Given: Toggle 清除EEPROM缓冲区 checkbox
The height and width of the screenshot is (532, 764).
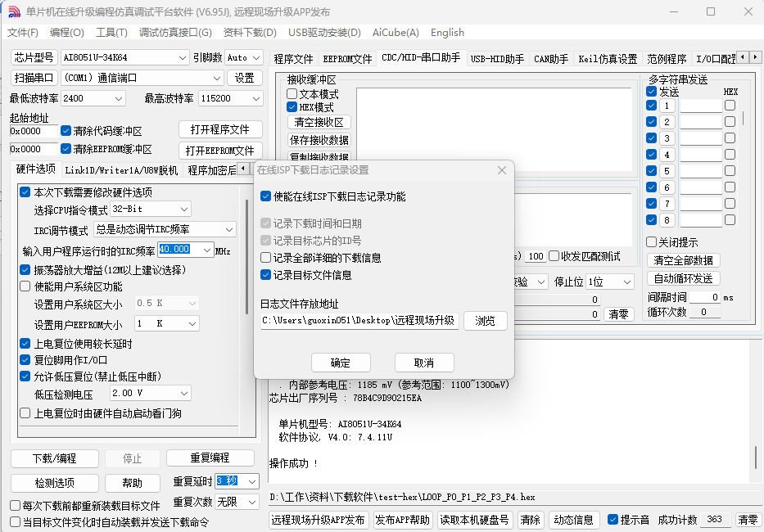Looking at the screenshot, I should pos(66,149).
